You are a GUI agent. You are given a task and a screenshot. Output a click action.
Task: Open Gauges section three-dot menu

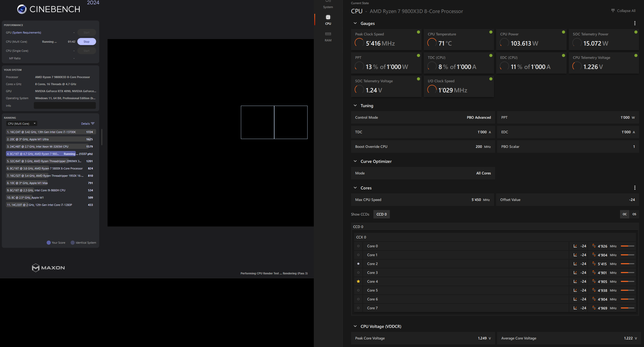[x=635, y=23]
